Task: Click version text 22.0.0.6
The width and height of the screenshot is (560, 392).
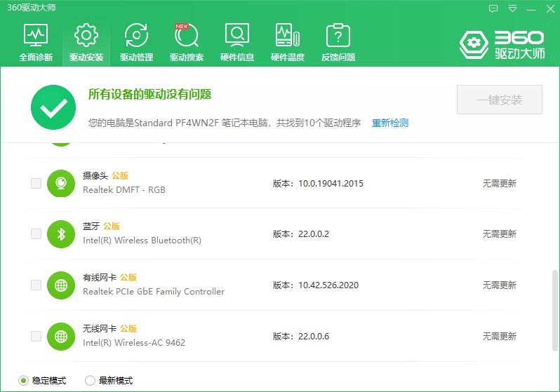Action: click(314, 336)
